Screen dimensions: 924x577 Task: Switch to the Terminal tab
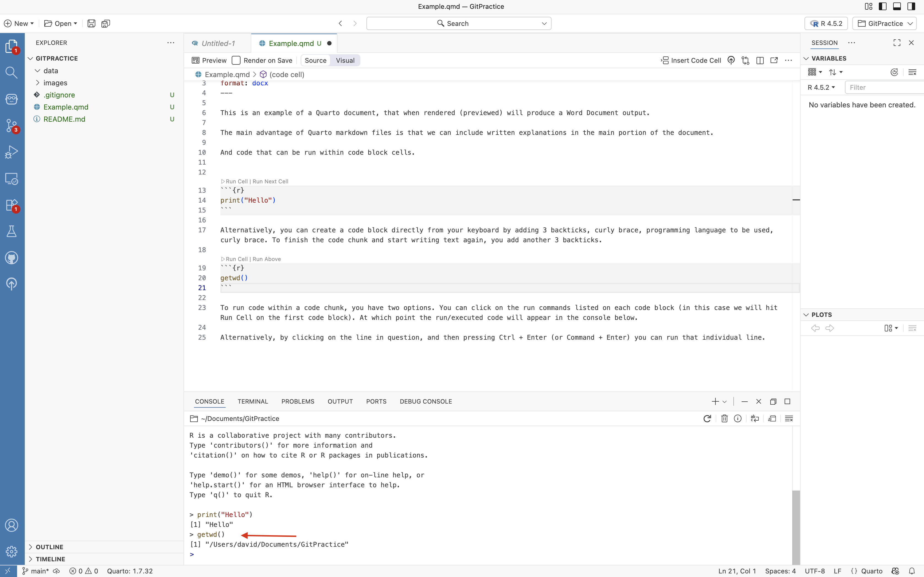pos(252,401)
